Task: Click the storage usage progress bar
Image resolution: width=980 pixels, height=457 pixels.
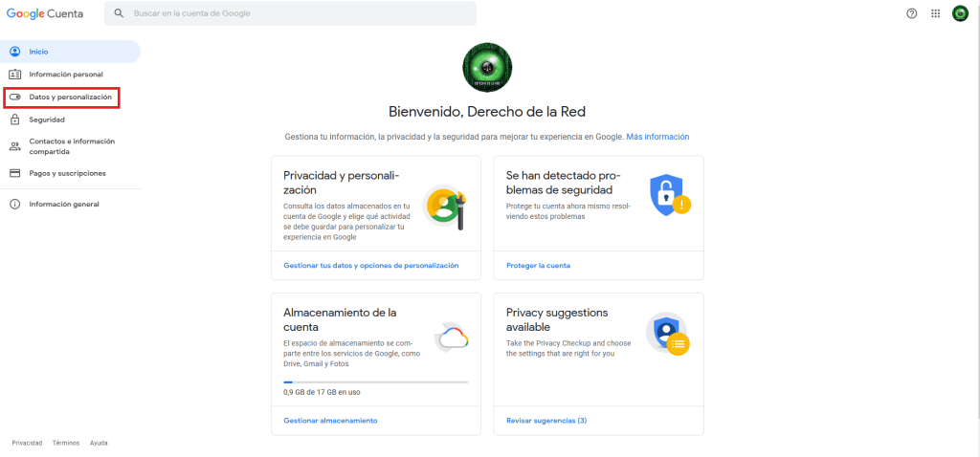Action: pyautogui.click(x=375, y=381)
